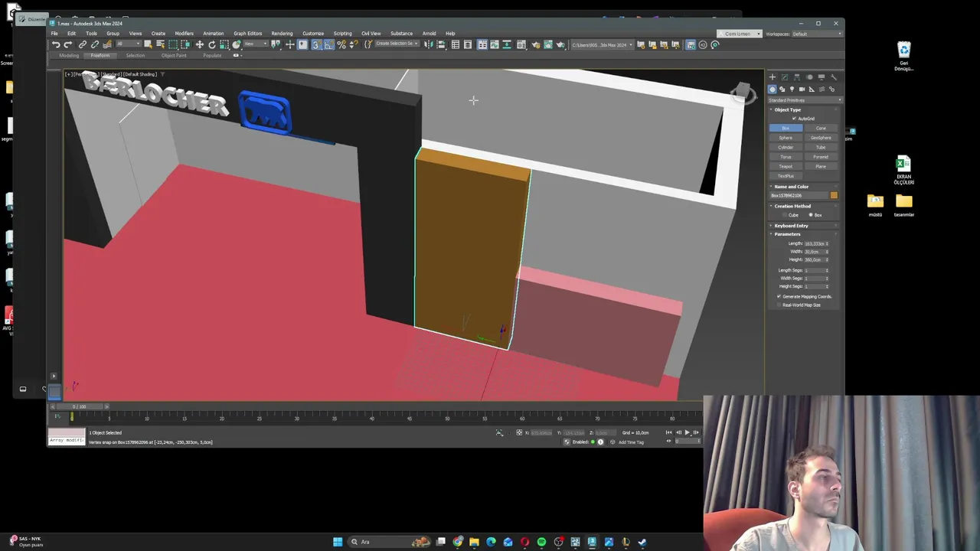Click the timeline frame slider
The width and height of the screenshot is (980, 551).
79,406
